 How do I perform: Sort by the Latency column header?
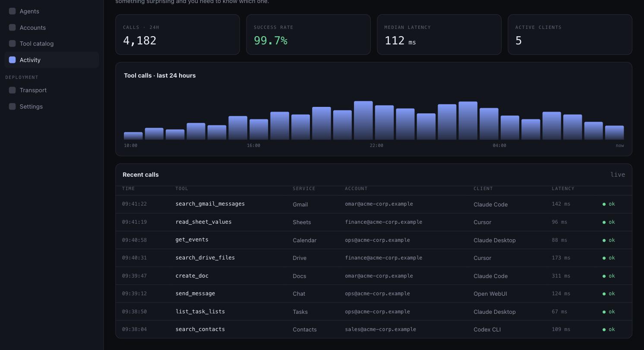(563, 189)
